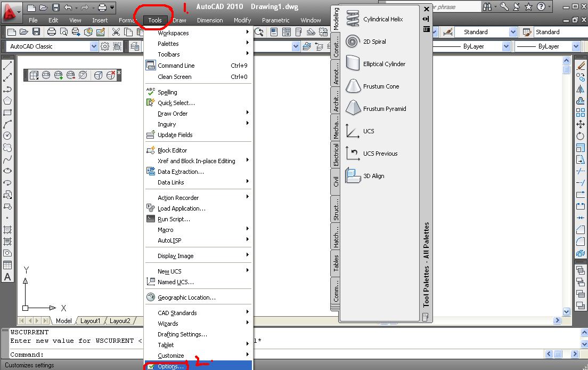Switch to the Layout1 tab
Screen dimensions: 588x370
click(90, 321)
